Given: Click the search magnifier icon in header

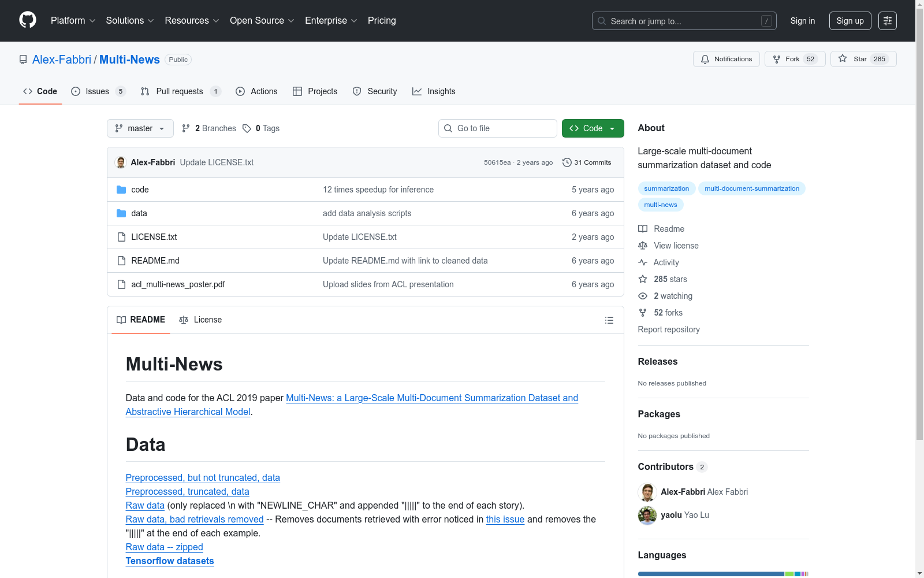Looking at the screenshot, I should pyautogui.click(x=602, y=21).
